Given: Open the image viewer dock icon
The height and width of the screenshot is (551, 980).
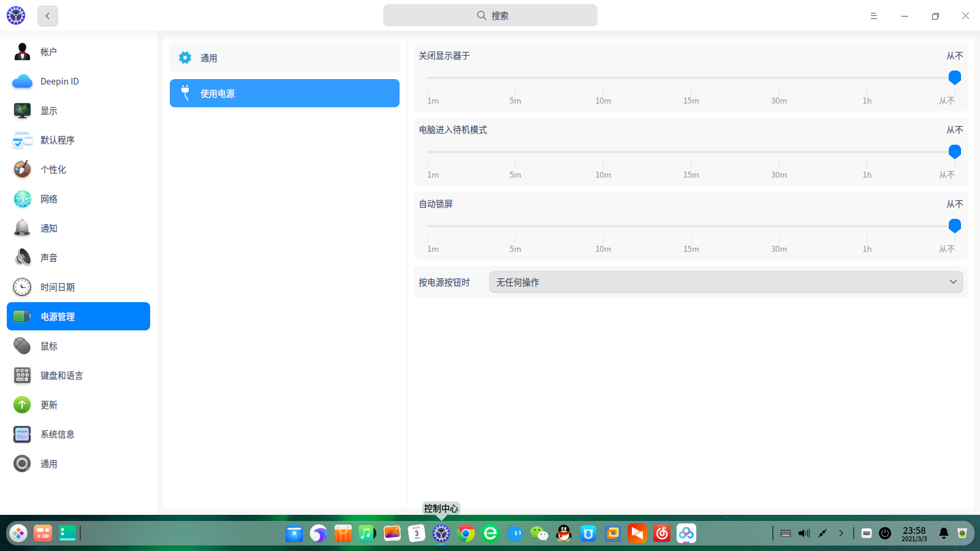Looking at the screenshot, I should click(x=392, y=533).
